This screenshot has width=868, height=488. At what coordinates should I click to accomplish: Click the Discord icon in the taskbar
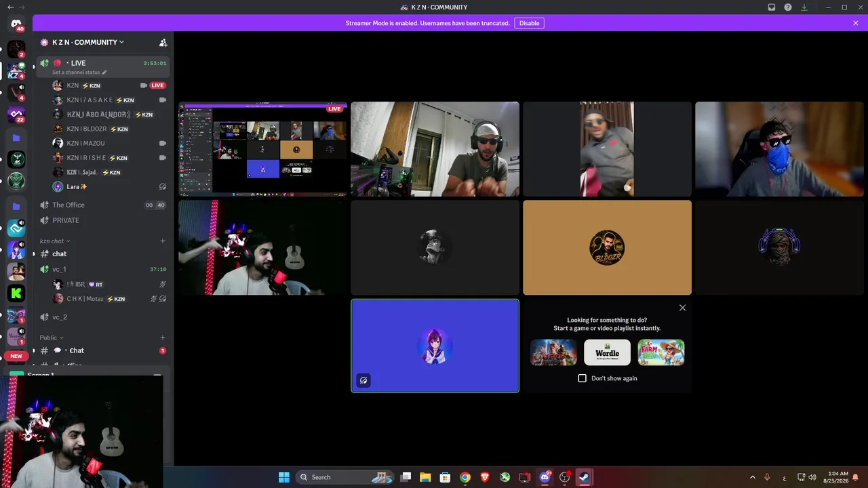545,477
